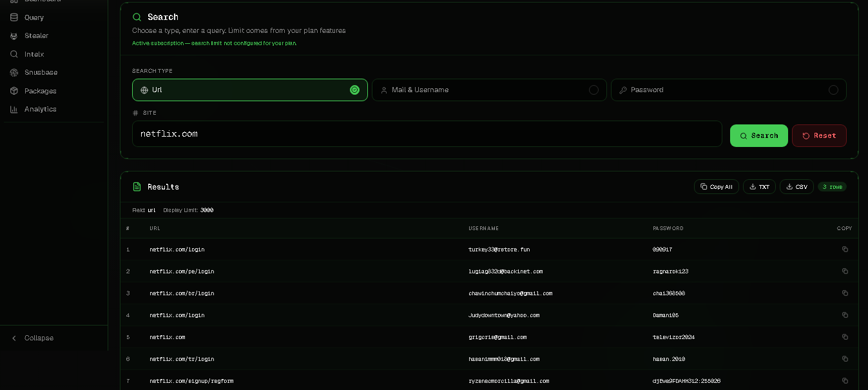The height and width of the screenshot is (390, 868).
Task: Click the netflix.com/login URL in row 4
Action: (x=177, y=315)
